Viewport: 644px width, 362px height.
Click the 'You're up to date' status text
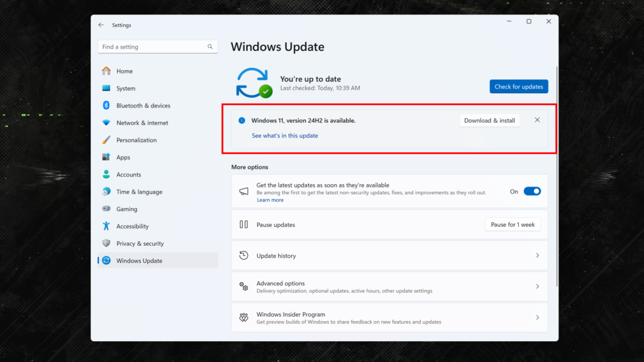point(311,79)
